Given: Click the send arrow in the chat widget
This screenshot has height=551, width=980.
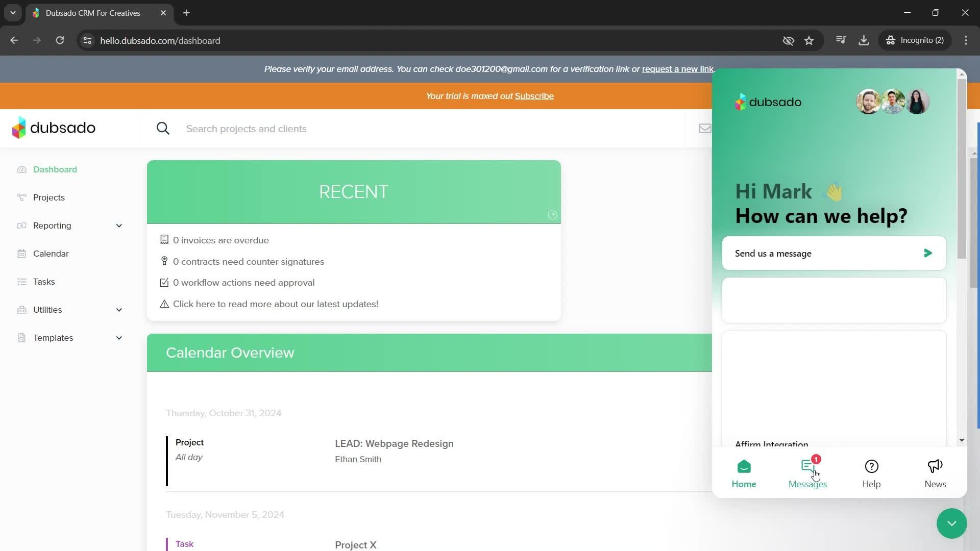Looking at the screenshot, I should pyautogui.click(x=928, y=253).
